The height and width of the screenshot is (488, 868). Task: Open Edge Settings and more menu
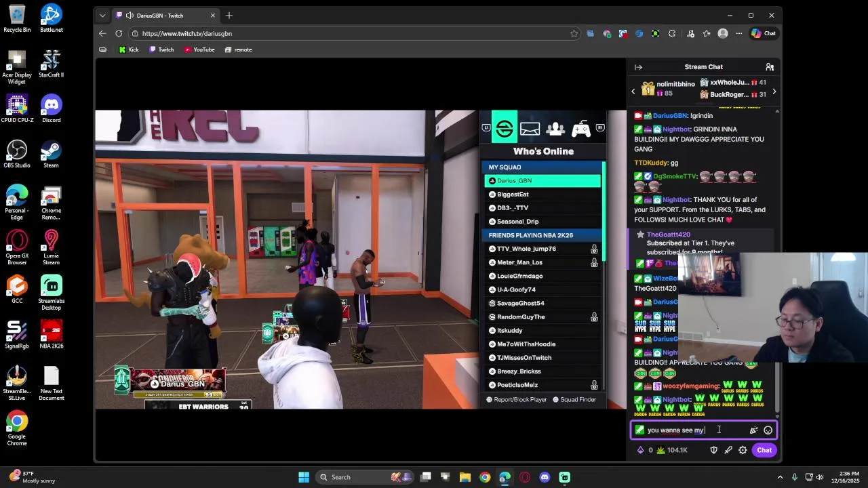point(739,33)
